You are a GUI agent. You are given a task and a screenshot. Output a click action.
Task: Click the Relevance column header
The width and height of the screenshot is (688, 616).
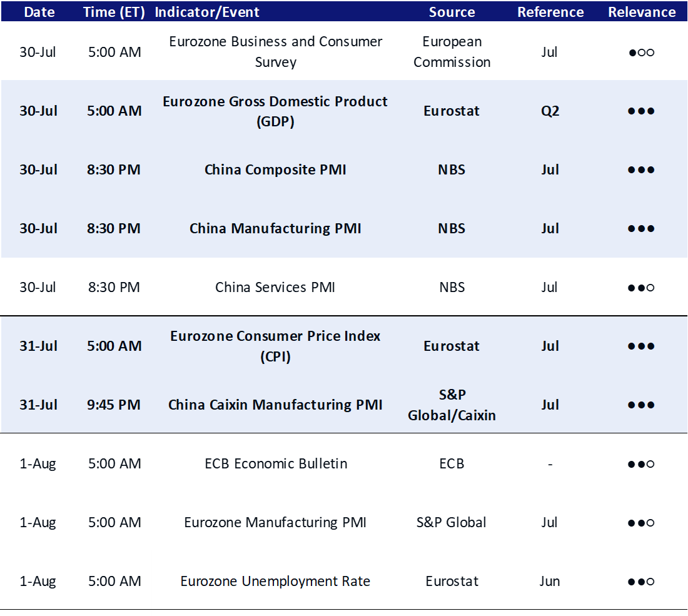[642, 12]
